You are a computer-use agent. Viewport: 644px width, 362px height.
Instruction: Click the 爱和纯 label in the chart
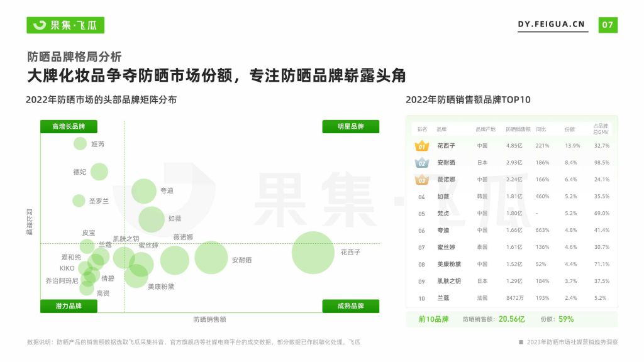71,257
